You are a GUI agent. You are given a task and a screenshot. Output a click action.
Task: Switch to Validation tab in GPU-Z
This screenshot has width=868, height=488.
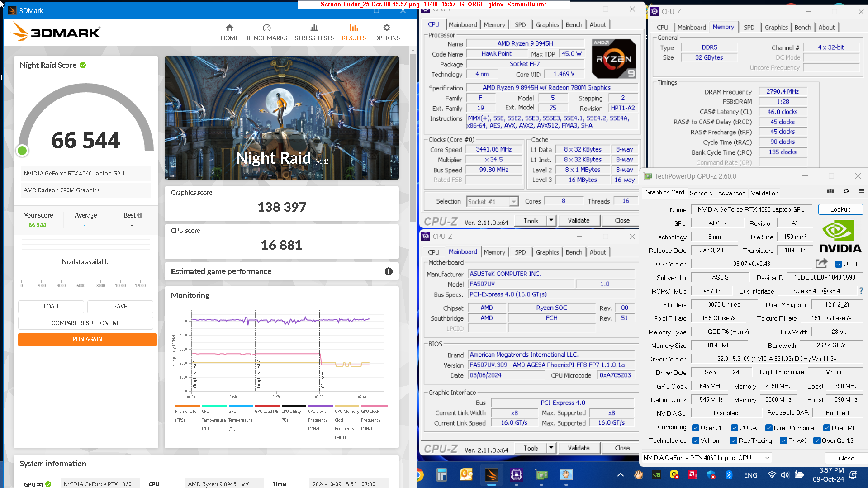(x=764, y=193)
